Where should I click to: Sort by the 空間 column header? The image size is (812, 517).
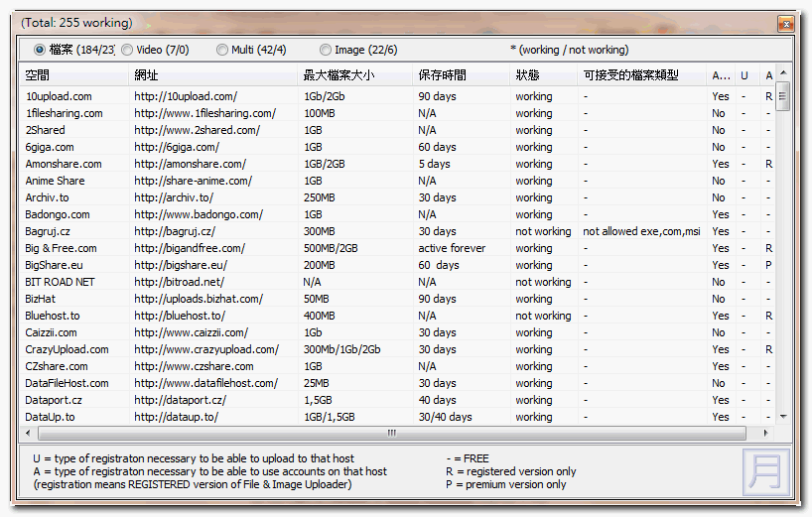[x=74, y=75]
